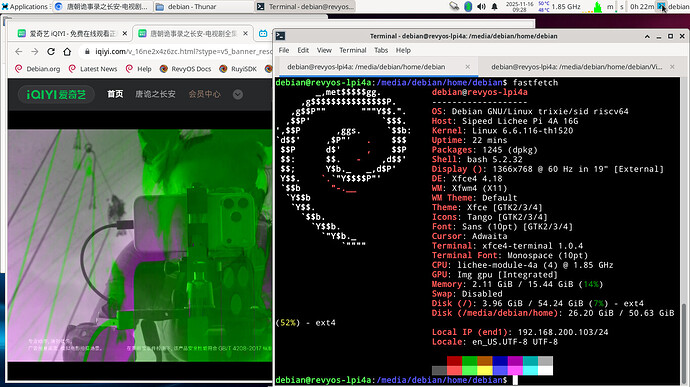The width and height of the screenshot is (690, 387).
Task: Click the temperature sensor readings in panel
Action: (x=543, y=7)
